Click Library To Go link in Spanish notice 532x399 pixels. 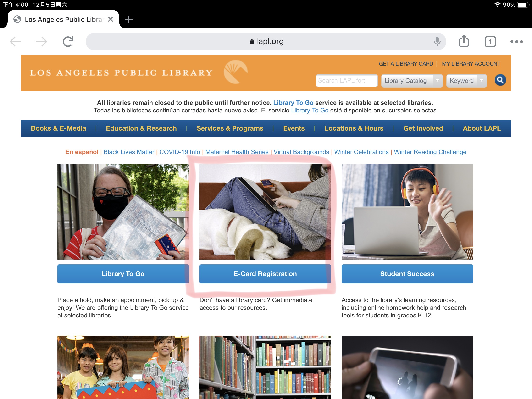(310, 110)
